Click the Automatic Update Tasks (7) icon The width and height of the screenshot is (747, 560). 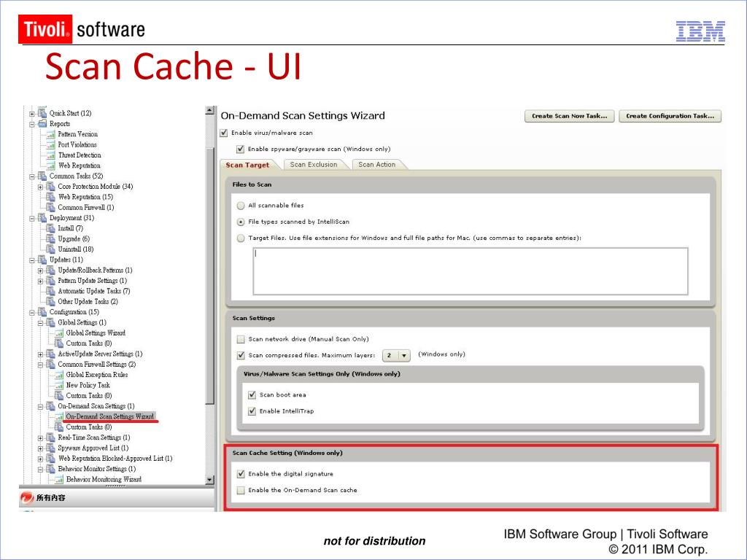[50, 291]
